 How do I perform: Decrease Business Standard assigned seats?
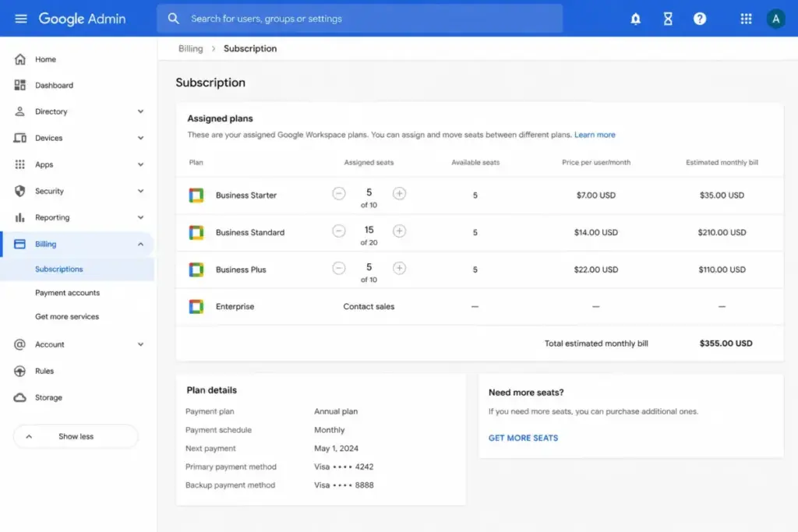(x=338, y=231)
